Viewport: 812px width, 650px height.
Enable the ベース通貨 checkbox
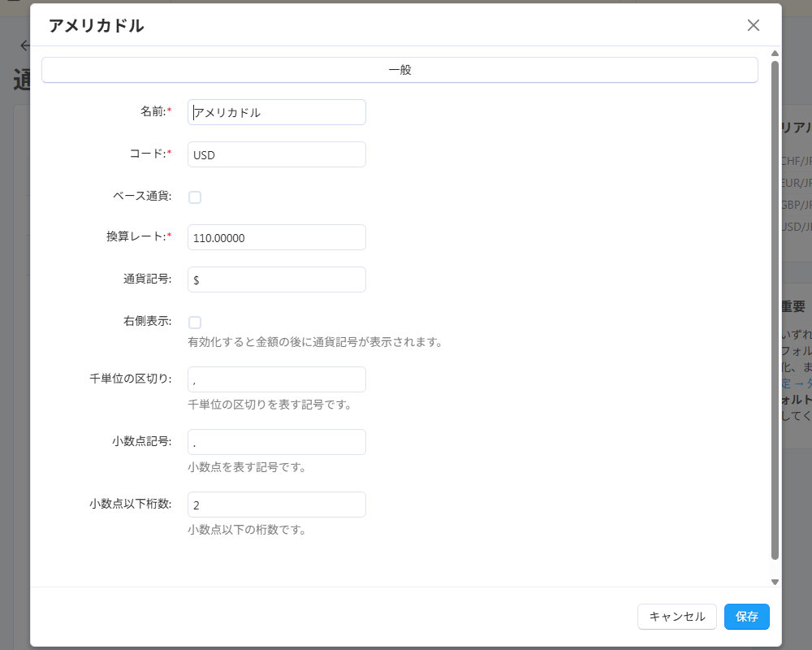pos(195,197)
